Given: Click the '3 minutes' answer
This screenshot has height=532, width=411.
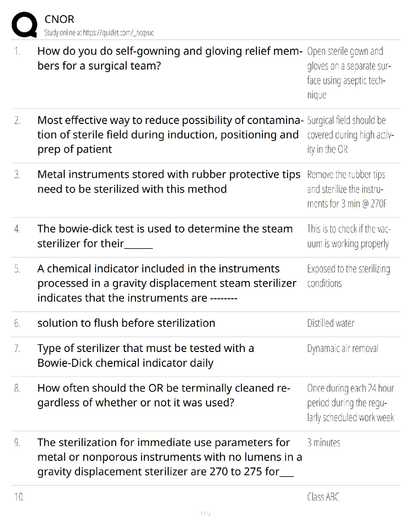Looking at the screenshot, I should 324,443.
